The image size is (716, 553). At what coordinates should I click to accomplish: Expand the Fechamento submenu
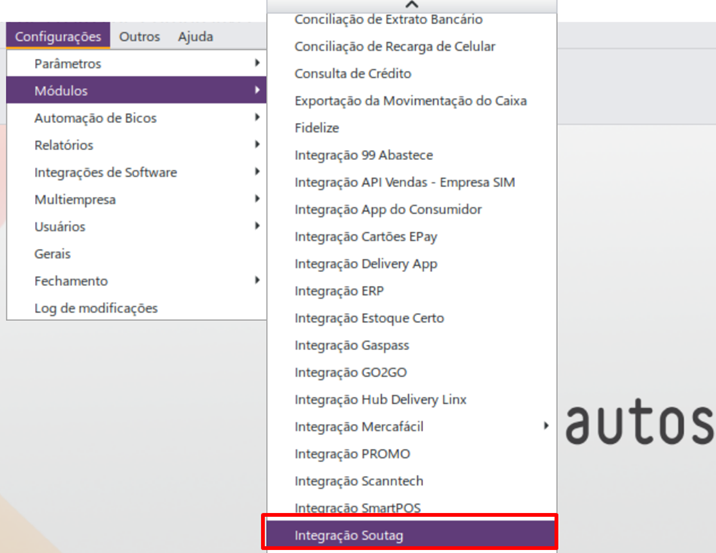137,280
